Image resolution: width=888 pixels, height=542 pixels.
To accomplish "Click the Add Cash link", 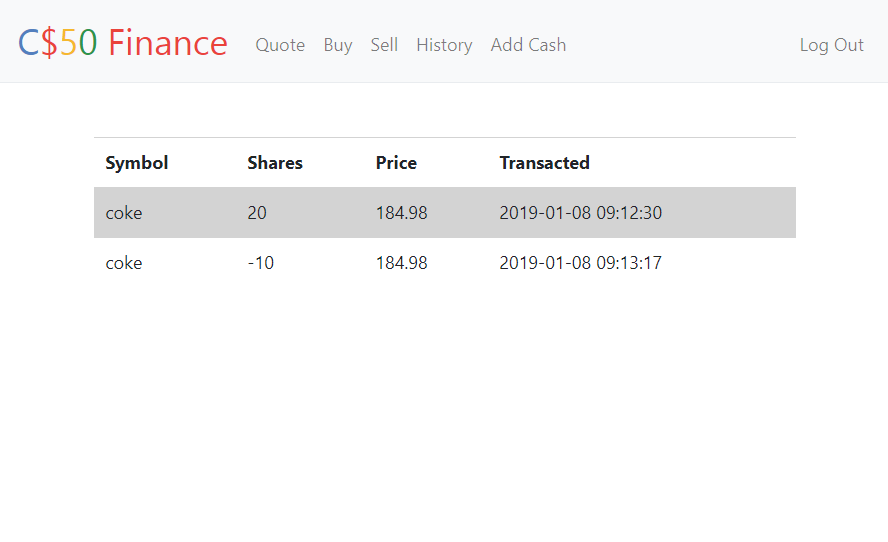I will (x=528, y=45).
